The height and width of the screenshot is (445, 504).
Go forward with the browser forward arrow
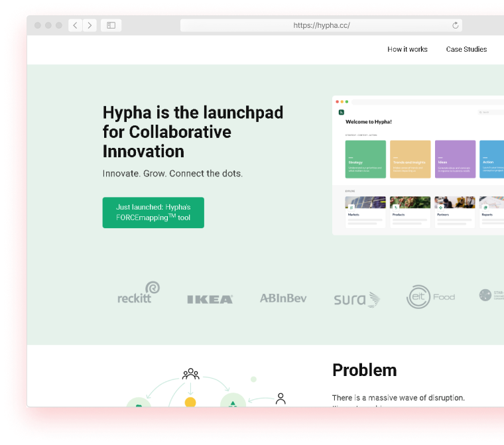pos(90,25)
